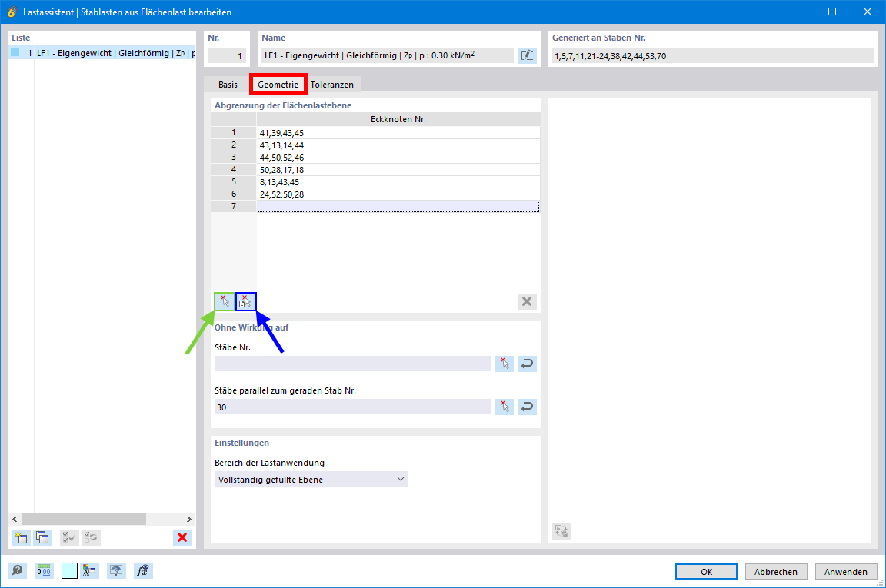Click the horizontal scrollbar thumb in Liste
Image resolution: width=886 pixels, height=588 pixels.
coord(84,519)
